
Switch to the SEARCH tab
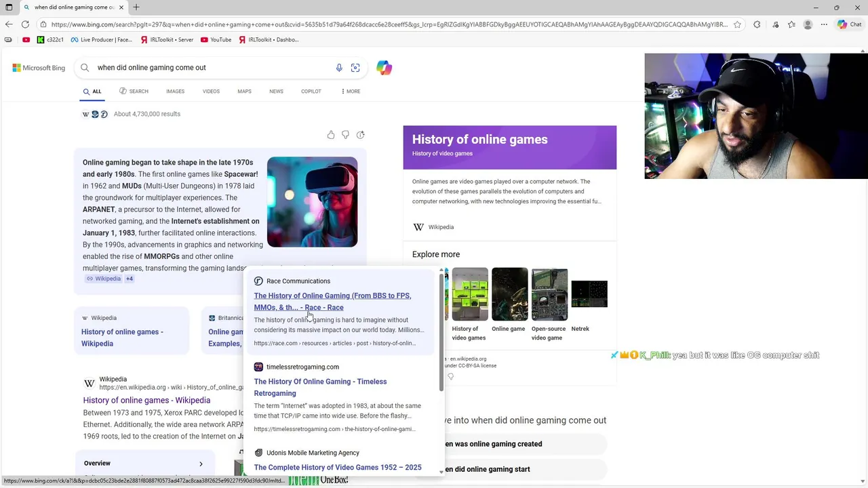tap(134, 91)
